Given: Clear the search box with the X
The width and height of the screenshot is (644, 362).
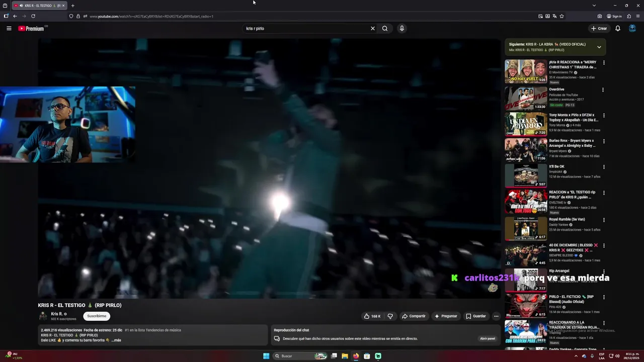Looking at the screenshot, I should coord(373,29).
